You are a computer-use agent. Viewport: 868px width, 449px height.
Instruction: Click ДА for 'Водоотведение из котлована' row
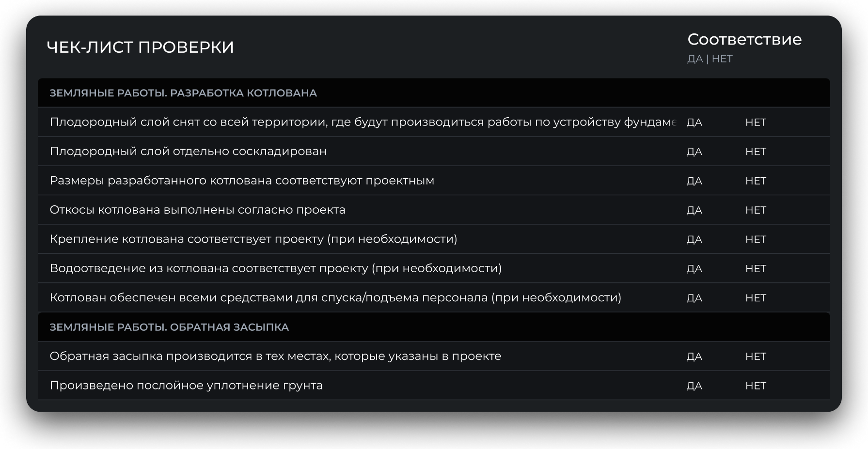pyautogui.click(x=694, y=268)
